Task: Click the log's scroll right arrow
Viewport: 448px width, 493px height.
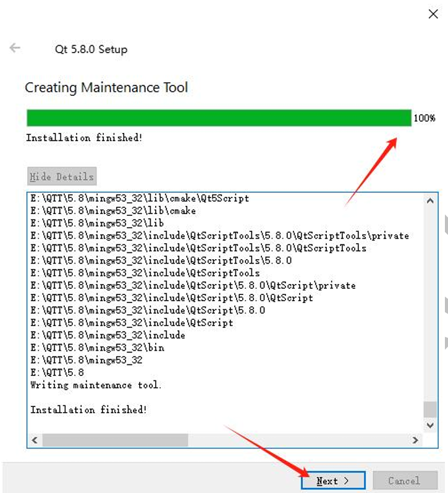Action: pyautogui.click(x=415, y=440)
